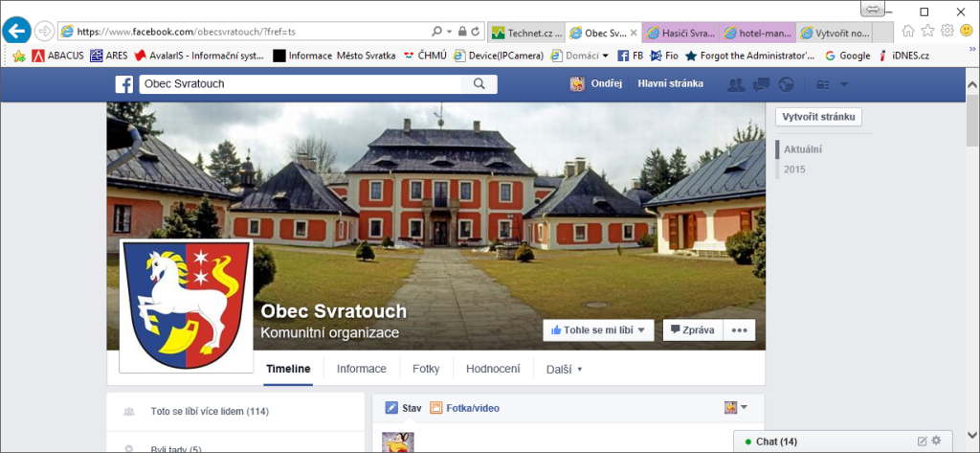
Task: Click the Facebook search magnifier button
Action: pos(479,84)
